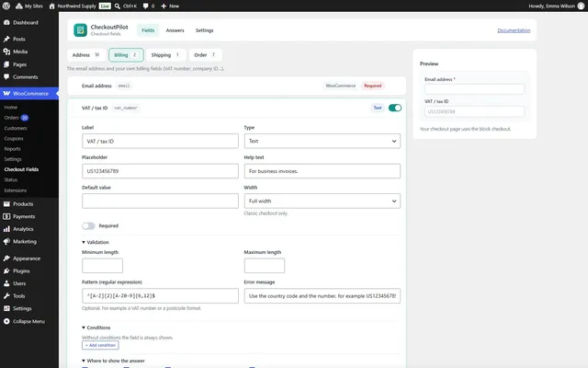Open the WordPress logo menu
Viewport: 588px width, 368px height.
(x=6, y=6)
